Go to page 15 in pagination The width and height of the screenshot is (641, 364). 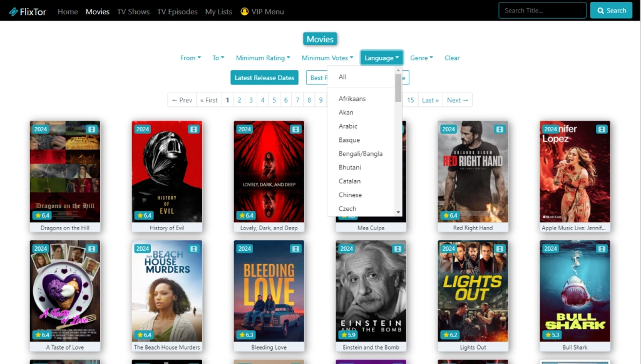[411, 100]
